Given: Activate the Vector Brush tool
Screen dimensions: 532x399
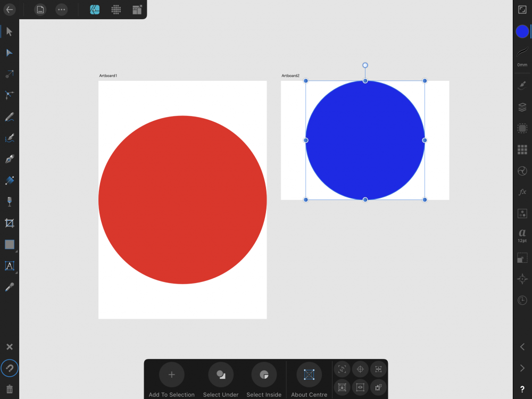Looking at the screenshot, I should point(9,138).
